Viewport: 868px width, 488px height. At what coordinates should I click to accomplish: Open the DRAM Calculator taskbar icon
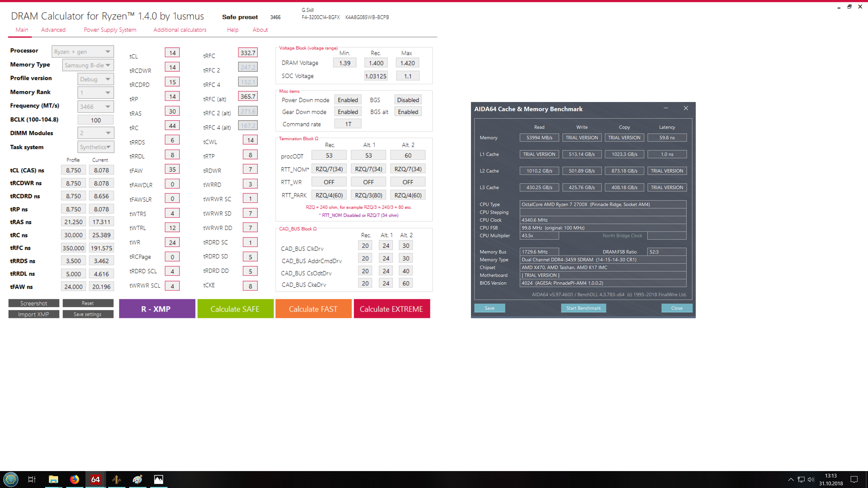tap(116, 479)
